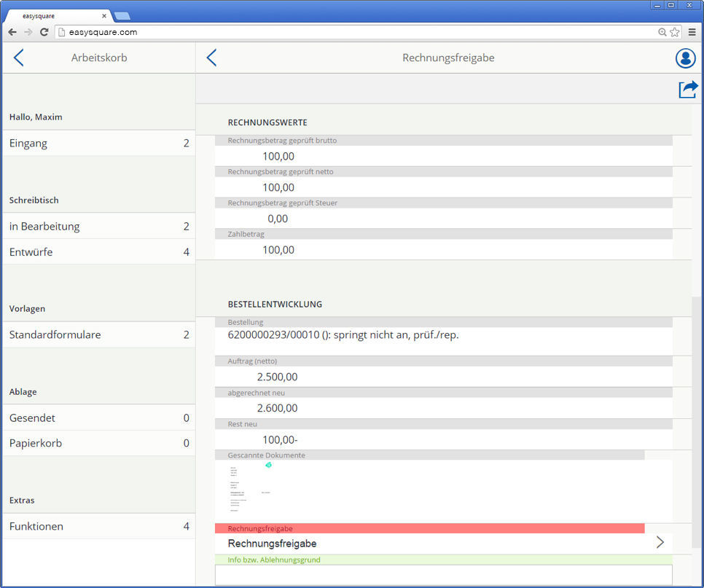Reload the page with browser refresh icon

pos(44,32)
